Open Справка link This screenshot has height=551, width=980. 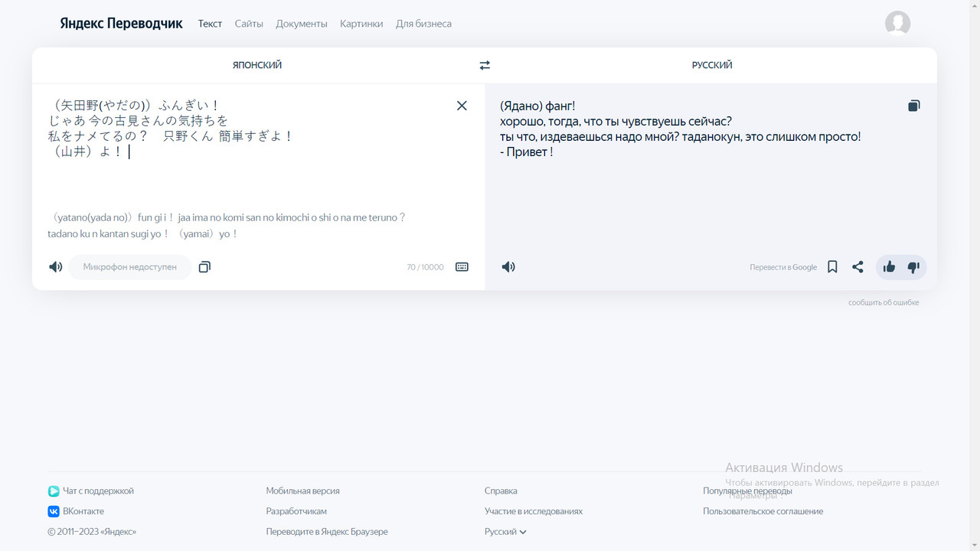coord(501,491)
